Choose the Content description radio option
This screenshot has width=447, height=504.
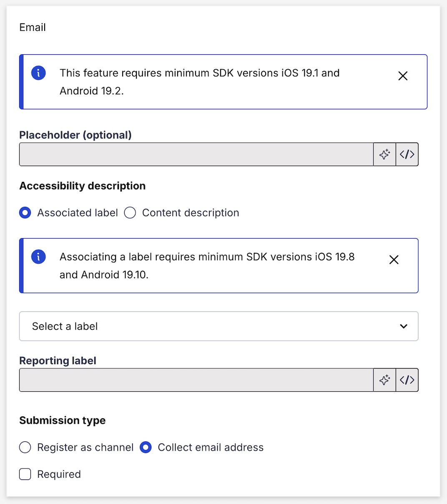click(x=130, y=213)
